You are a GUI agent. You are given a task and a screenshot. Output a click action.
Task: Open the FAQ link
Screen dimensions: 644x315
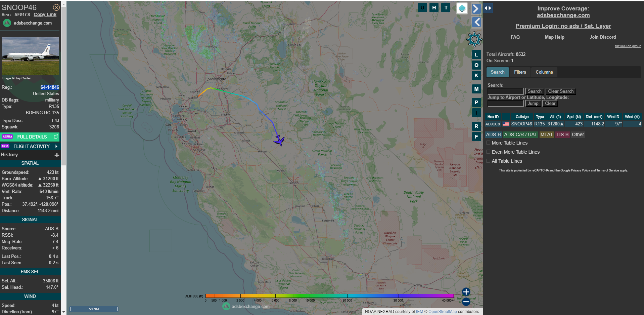515,37
